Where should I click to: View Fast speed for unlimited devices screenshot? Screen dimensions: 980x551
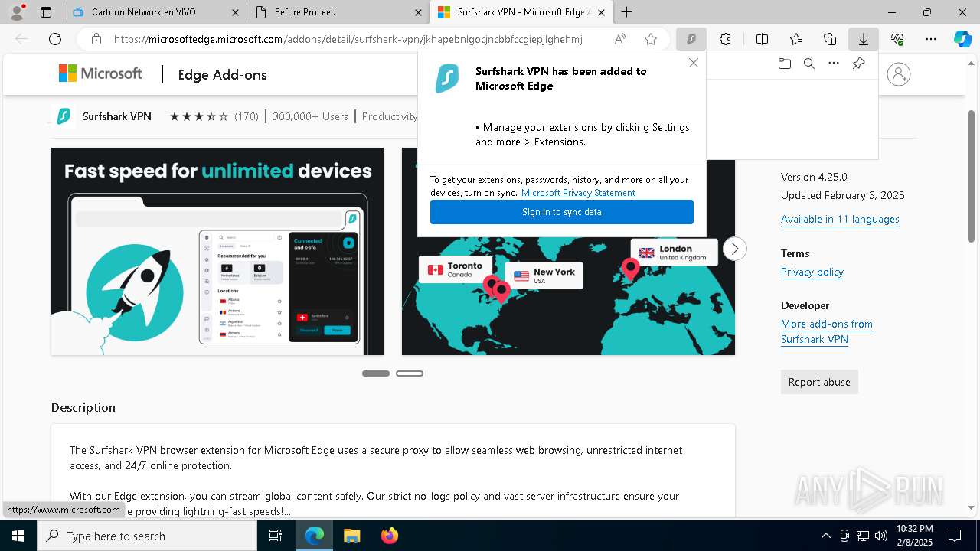click(217, 251)
